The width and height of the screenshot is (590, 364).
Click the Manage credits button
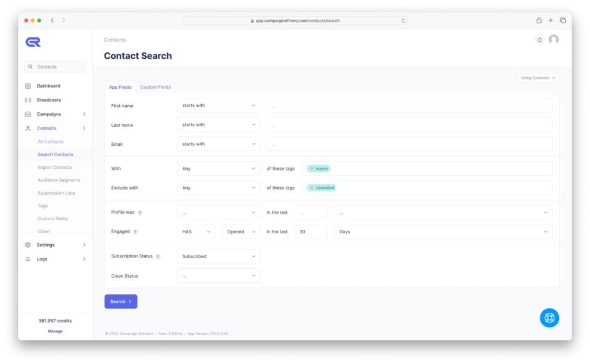click(55, 331)
